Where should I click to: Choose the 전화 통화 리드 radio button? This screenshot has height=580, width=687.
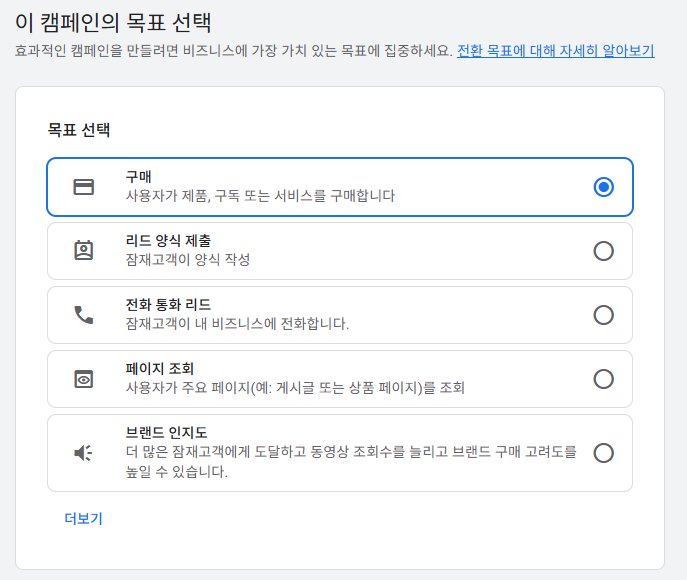tap(603, 315)
